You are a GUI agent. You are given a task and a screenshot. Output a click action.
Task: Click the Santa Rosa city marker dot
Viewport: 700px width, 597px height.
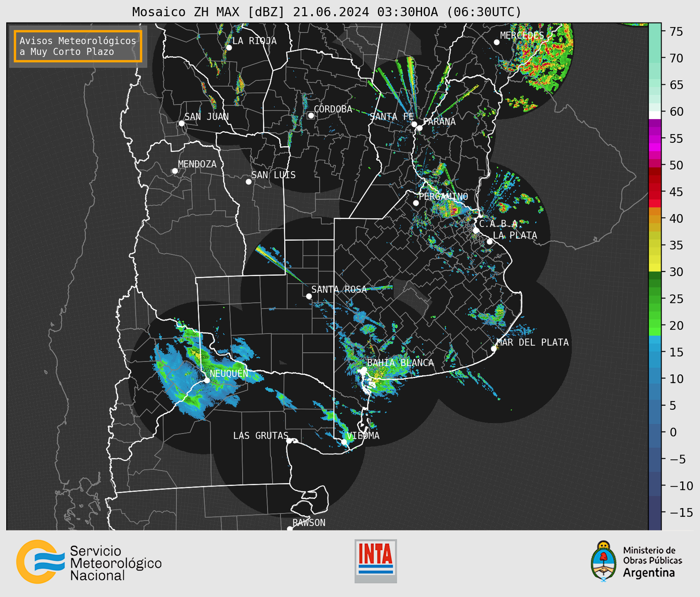click(x=309, y=296)
